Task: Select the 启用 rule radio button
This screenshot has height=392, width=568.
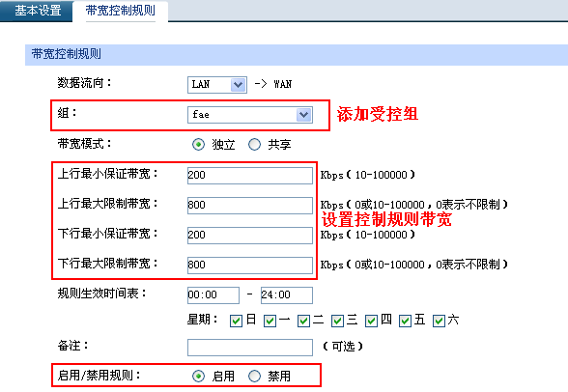Action: tap(198, 377)
